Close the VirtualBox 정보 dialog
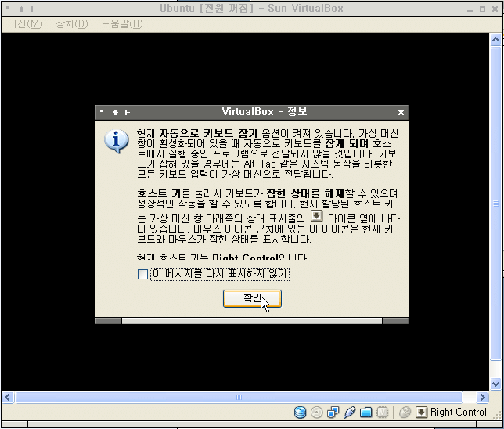This screenshot has width=504, height=429. click(401, 112)
